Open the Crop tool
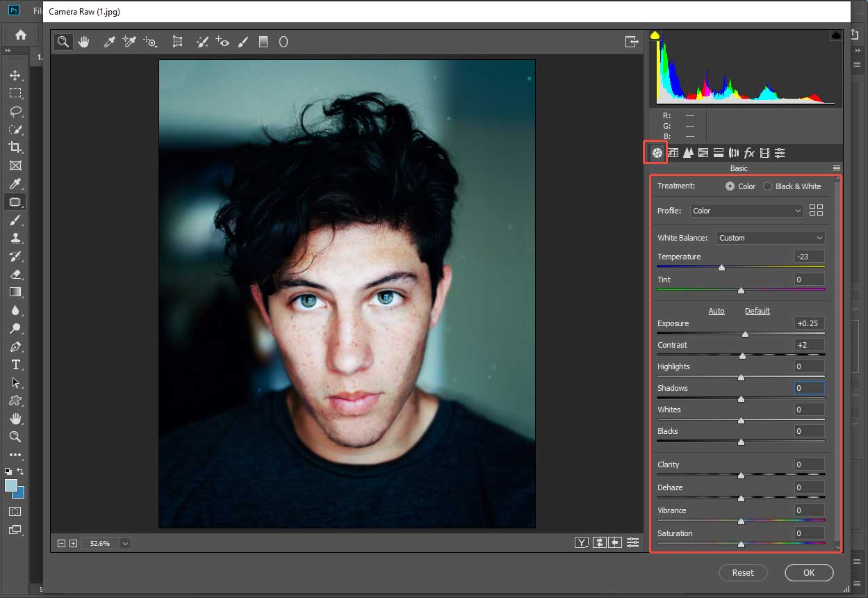Viewport: 868px width, 598px height. click(x=177, y=42)
